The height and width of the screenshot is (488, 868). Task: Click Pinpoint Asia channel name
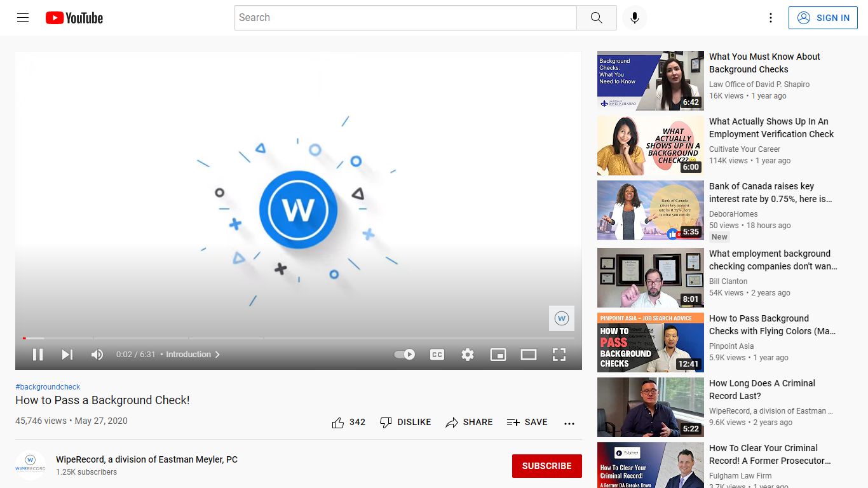[731, 346]
